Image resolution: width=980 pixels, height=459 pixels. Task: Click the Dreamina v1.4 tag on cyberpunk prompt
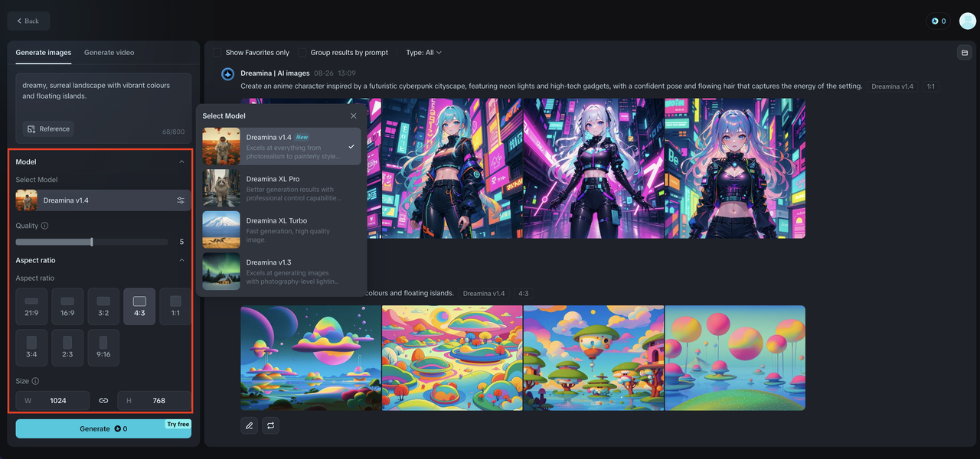tap(892, 86)
